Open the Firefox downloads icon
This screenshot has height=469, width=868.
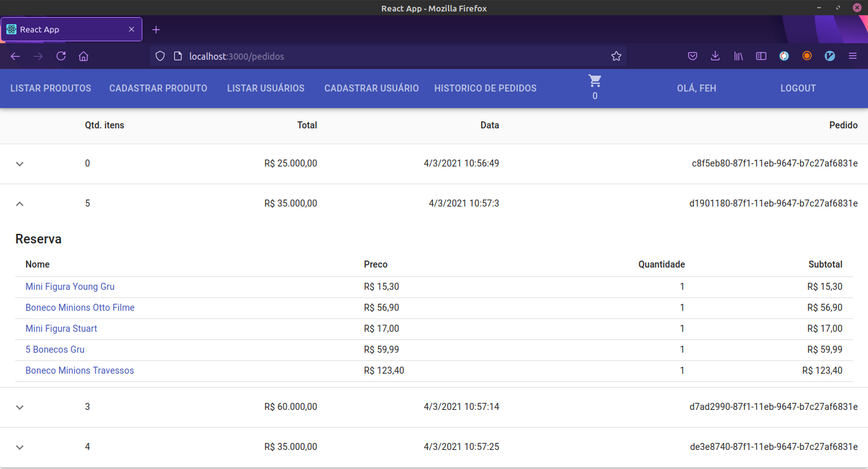(715, 56)
